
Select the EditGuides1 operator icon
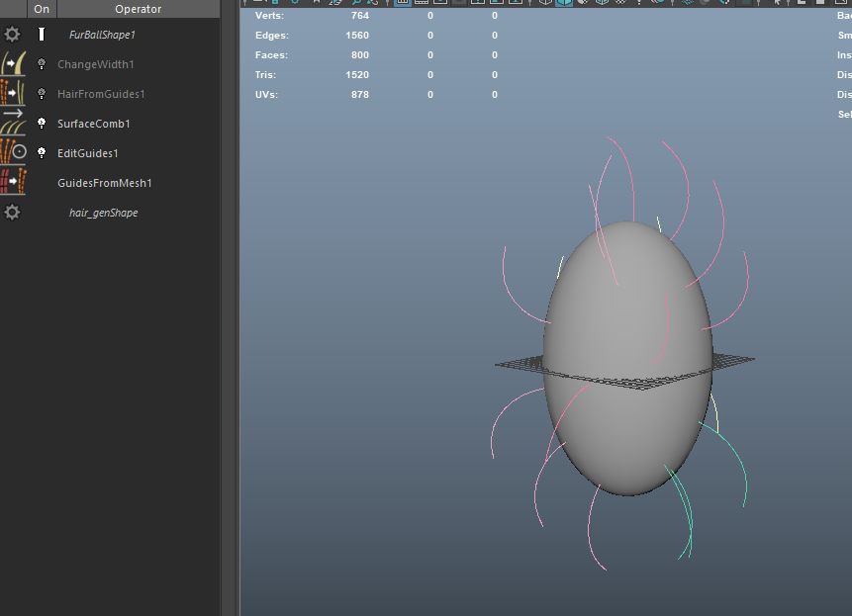click(12, 153)
